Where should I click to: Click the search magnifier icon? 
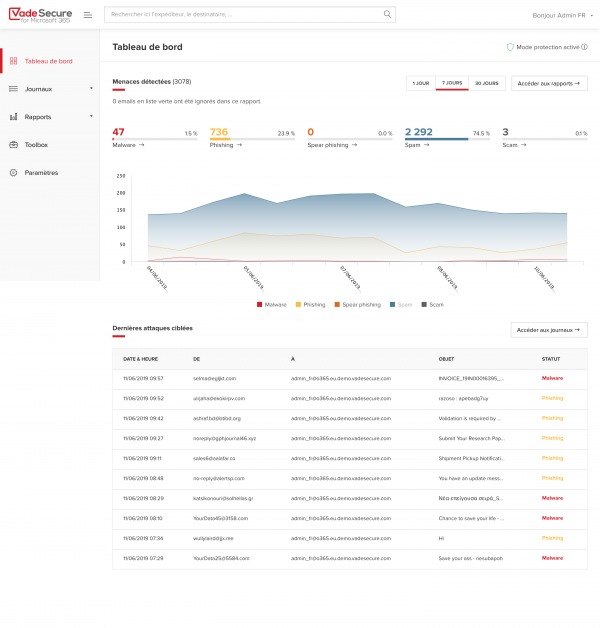[387, 14]
